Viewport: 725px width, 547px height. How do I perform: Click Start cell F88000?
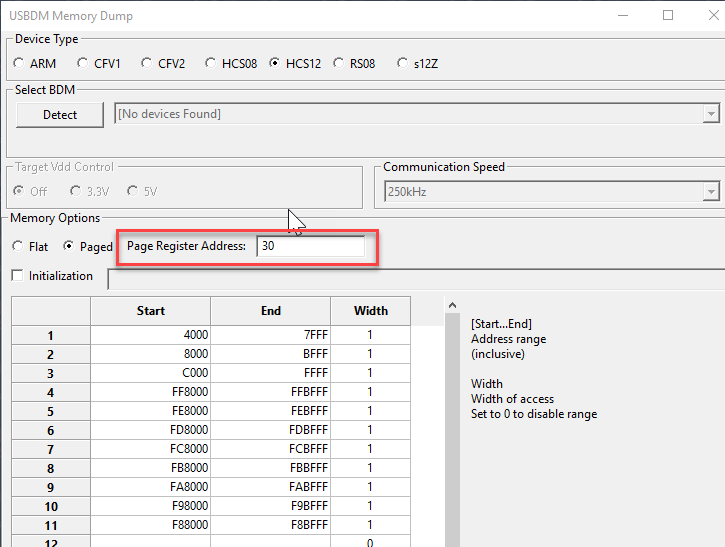click(151, 525)
